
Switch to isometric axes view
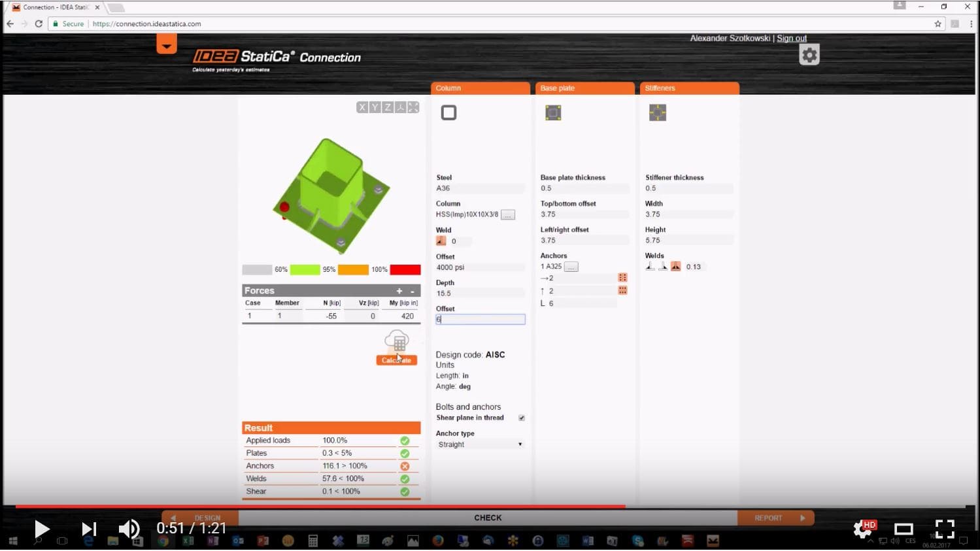[400, 107]
